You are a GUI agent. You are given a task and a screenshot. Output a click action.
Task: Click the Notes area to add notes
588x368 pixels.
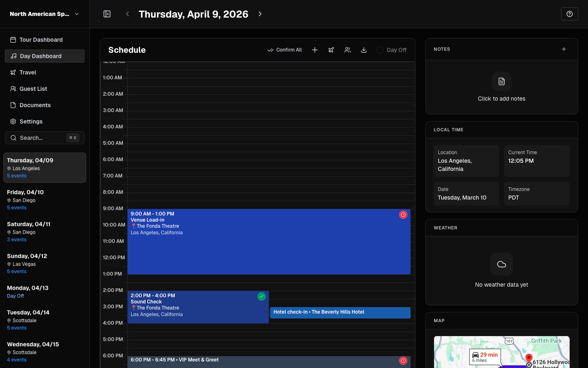tap(501, 87)
